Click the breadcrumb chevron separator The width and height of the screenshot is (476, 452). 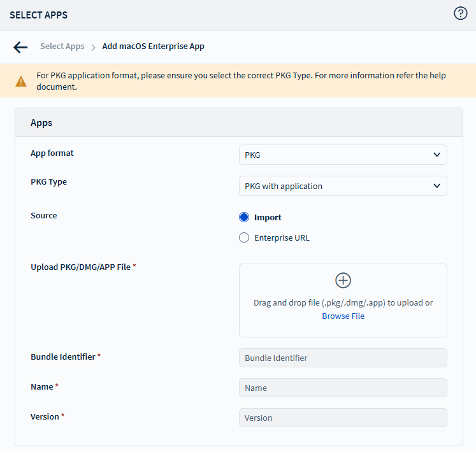[93, 47]
